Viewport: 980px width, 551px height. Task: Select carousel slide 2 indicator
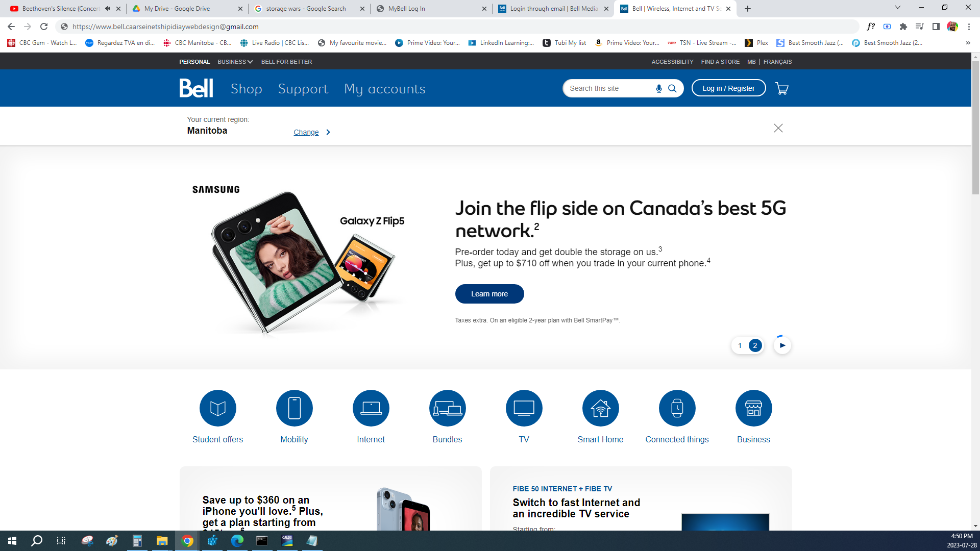coord(755,345)
